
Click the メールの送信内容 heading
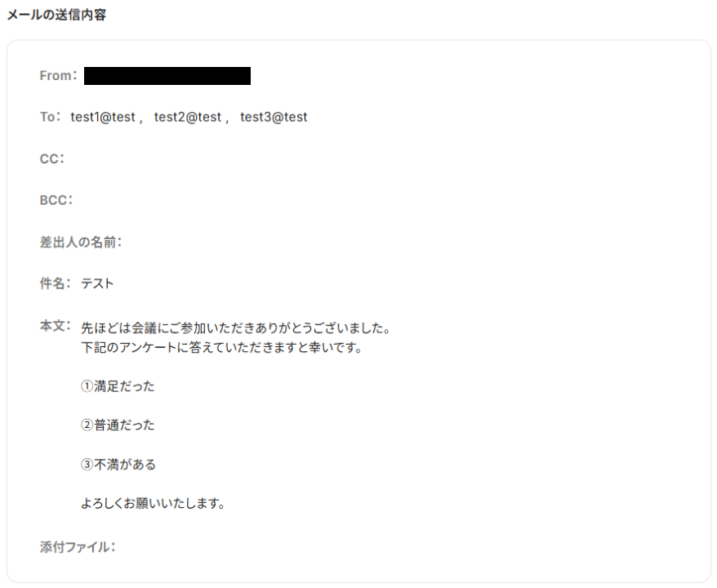56,15
